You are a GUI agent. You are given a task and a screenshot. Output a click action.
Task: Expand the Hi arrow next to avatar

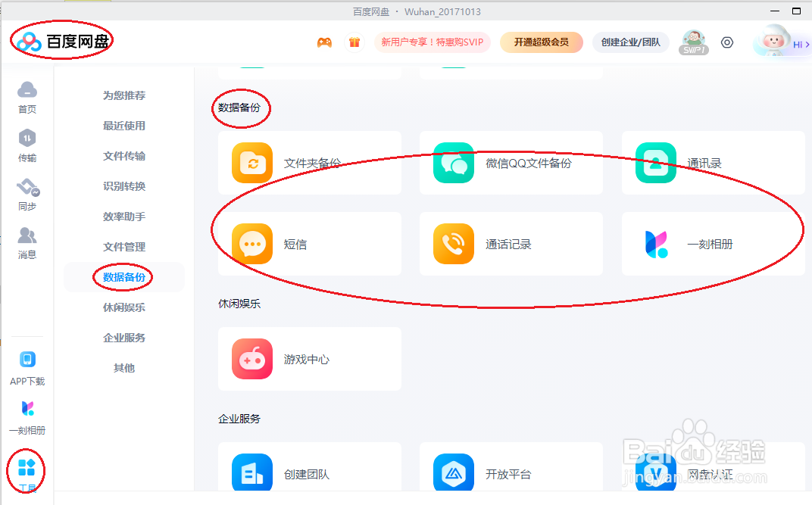[807, 45]
